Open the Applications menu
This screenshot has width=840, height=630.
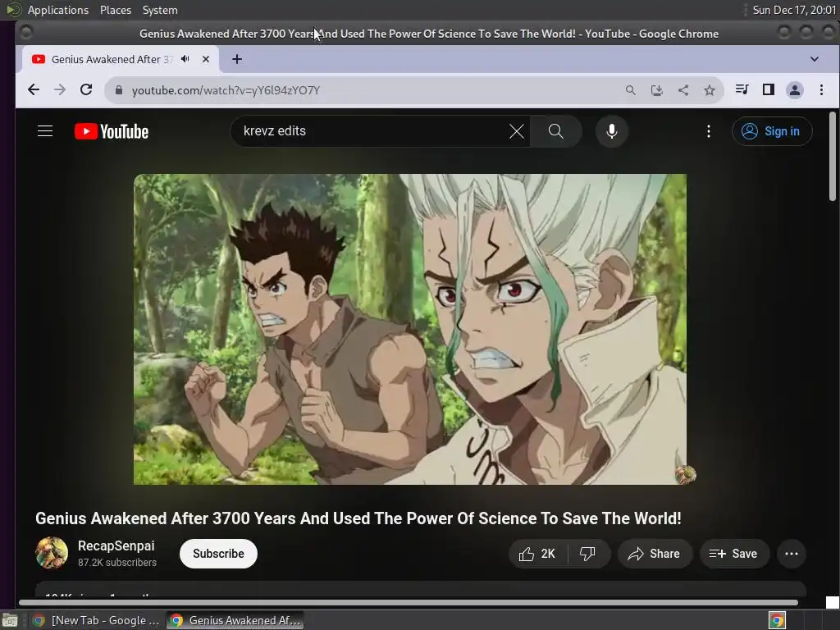pyautogui.click(x=58, y=10)
